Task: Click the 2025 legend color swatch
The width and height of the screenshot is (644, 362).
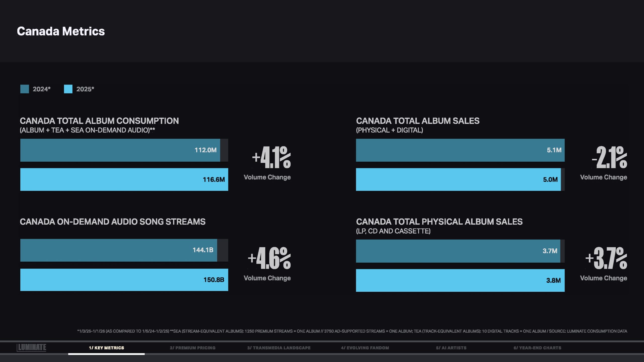Action: coord(68,89)
